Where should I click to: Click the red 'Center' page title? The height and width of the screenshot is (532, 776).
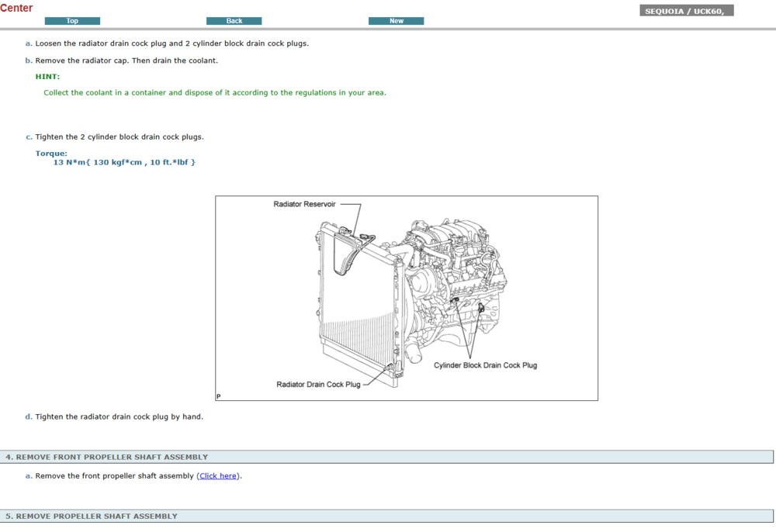pos(17,9)
